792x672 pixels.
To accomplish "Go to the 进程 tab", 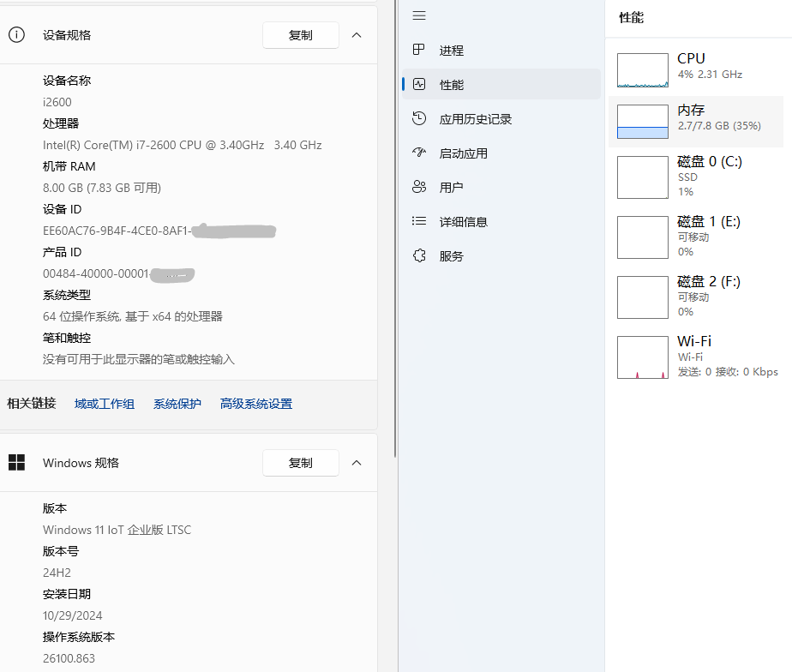I will [501, 51].
